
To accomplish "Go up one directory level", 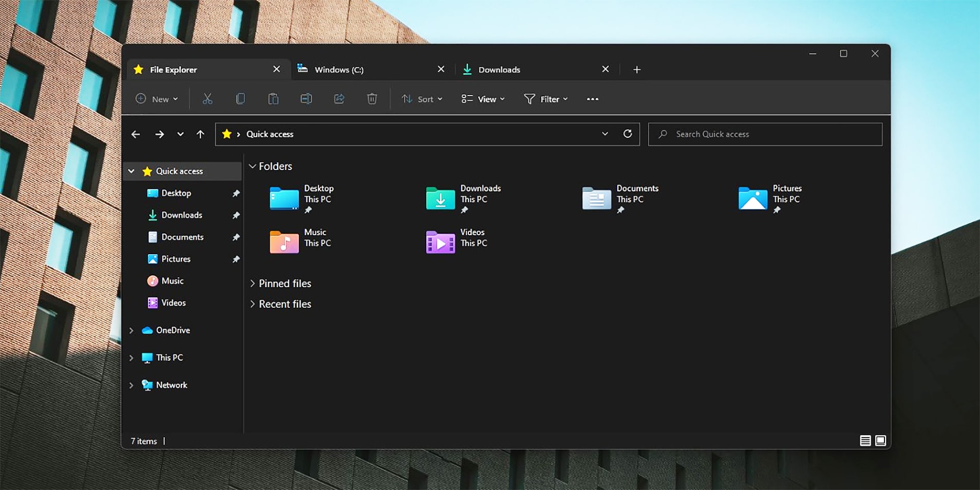I will [200, 134].
